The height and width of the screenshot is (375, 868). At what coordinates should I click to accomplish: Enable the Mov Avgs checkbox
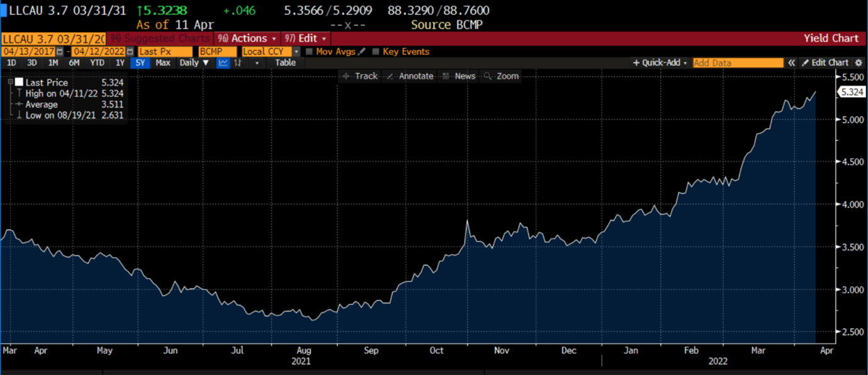(309, 52)
